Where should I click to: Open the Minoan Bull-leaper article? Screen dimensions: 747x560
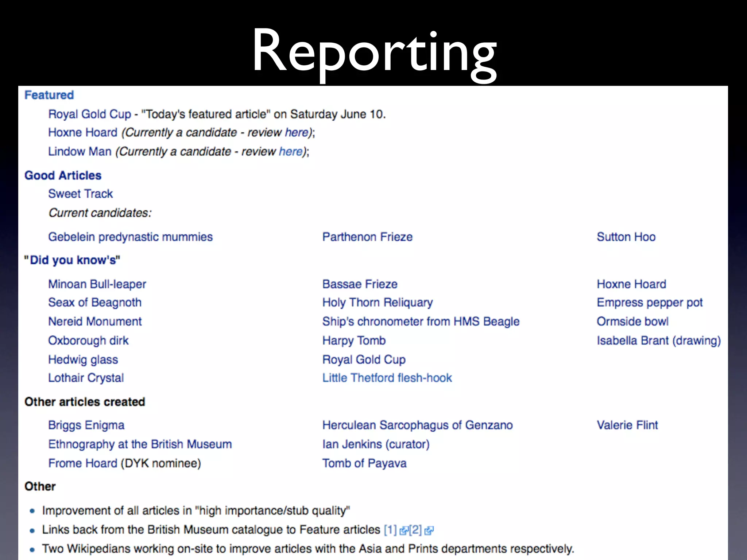tap(97, 284)
